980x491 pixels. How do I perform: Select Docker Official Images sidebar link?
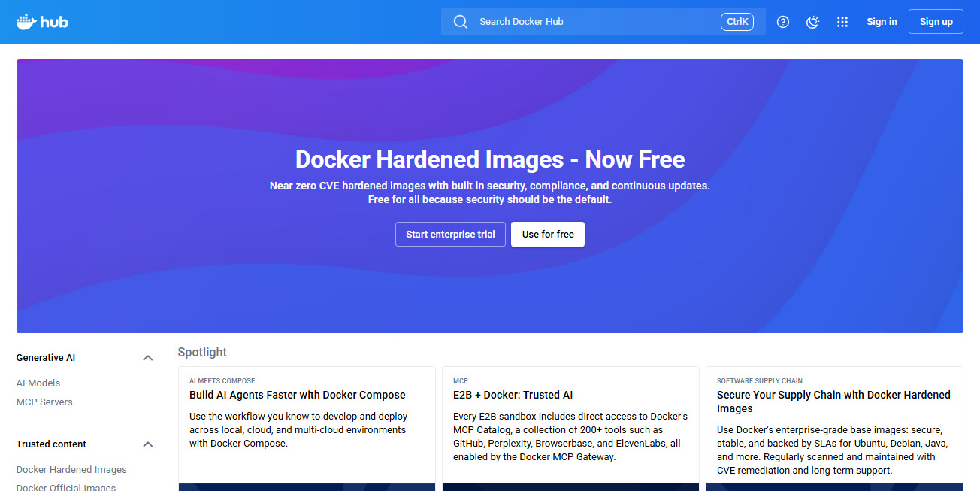(x=66, y=486)
